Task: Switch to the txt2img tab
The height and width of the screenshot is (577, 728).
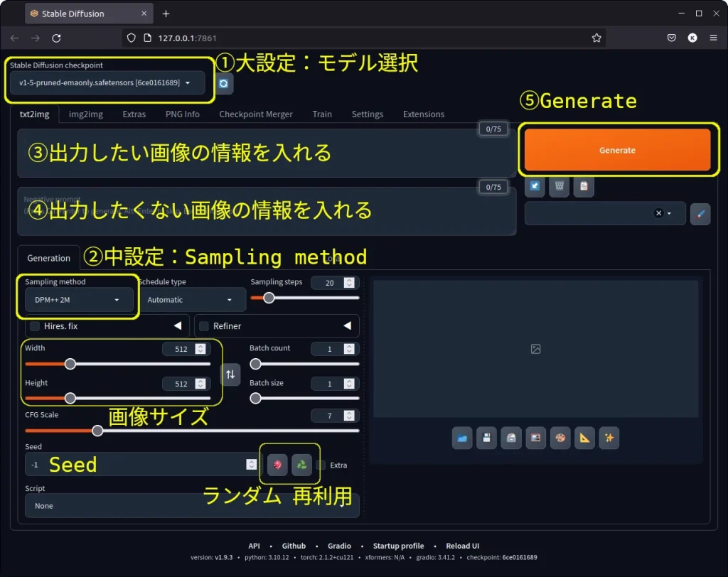Action: point(34,114)
